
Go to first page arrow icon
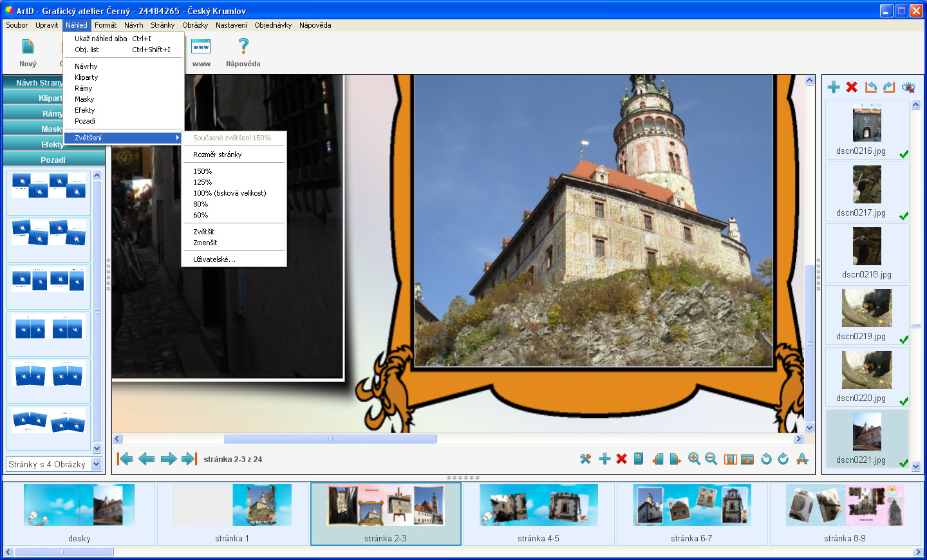point(125,459)
